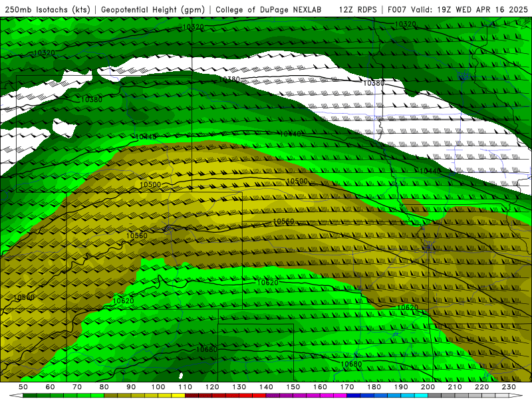The image size is (532, 399).
Task: Click the 100 value on the color scale
Action: [x=158, y=387]
